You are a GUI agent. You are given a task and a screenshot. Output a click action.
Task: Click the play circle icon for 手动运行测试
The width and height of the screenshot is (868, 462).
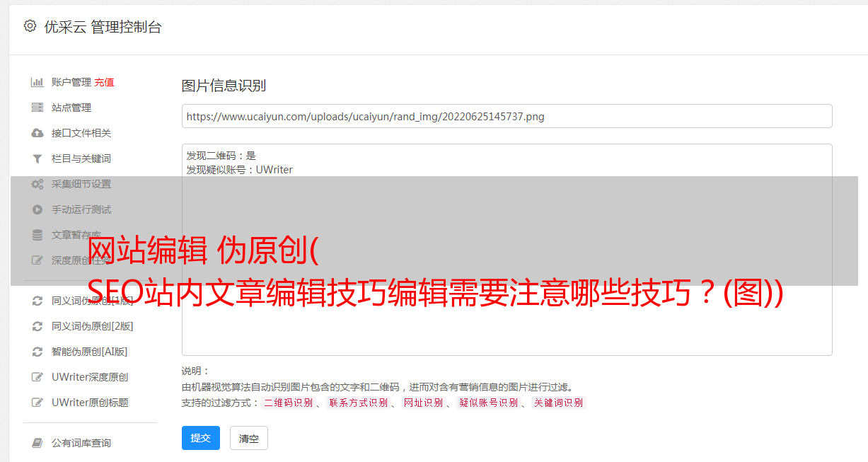(x=37, y=209)
